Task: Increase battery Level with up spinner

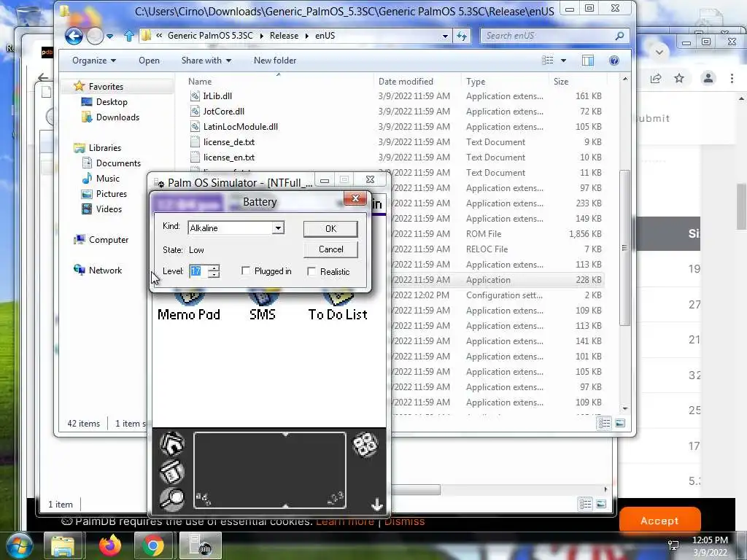Action: pos(214,268)
